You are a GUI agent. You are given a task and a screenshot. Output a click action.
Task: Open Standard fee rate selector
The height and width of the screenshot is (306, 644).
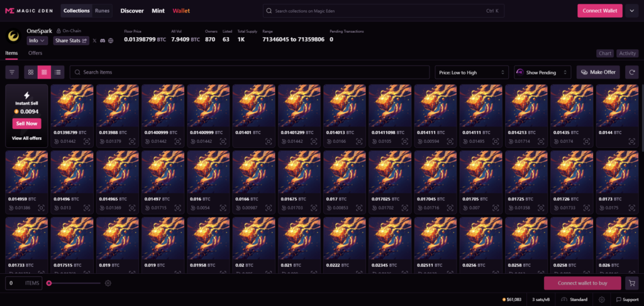[x=574, y=300]
